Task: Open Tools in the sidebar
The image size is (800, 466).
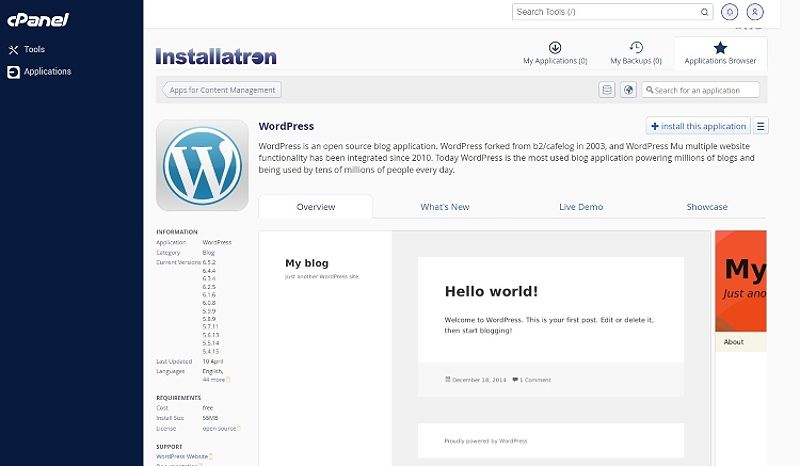Action: (x=34, y=49)
